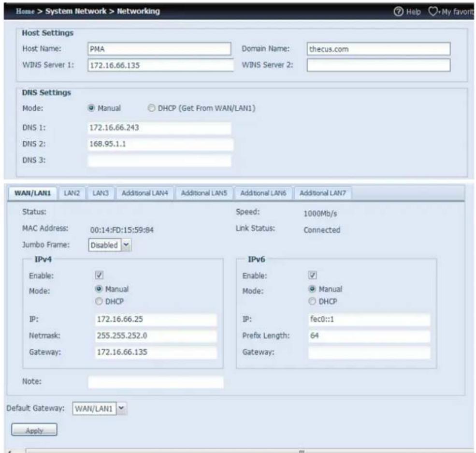Screen dimensions: 476x453
Task: Select IPv4 DHCP mode
Action: pyautogui.click(x=99, y=302)
